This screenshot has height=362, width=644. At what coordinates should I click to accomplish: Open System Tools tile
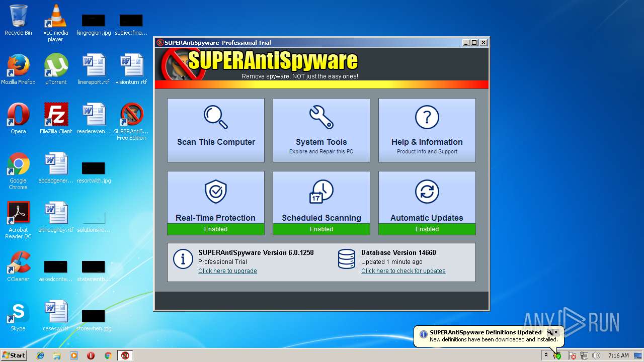pyautogui.click(x=321, y=130)
